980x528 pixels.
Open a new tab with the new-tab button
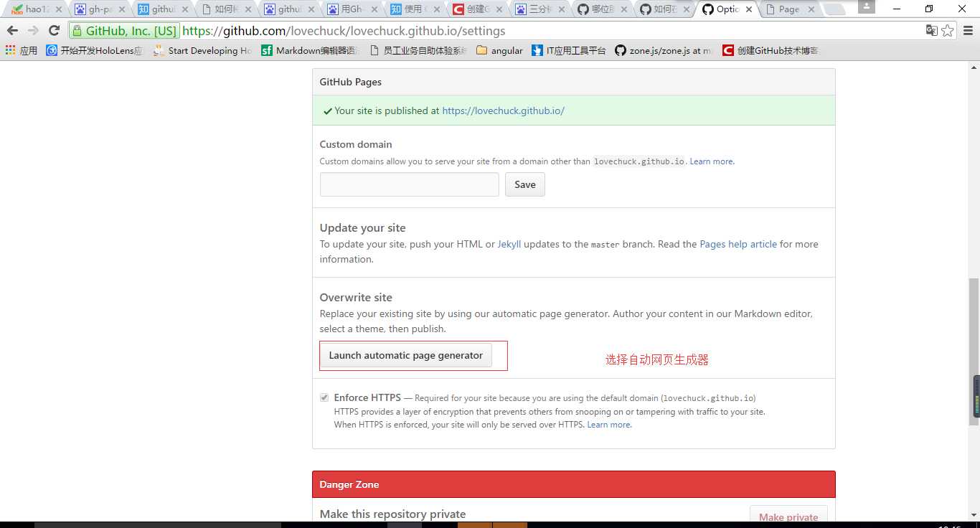pyautogui.click(x=834, y=10)
